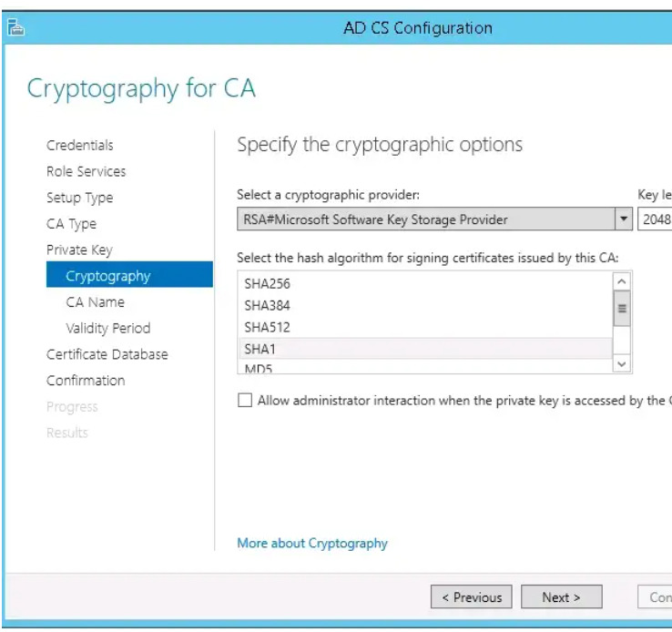672x632 pixels.
Task: Jump to the Validity Period step
Action: point(108,328)
